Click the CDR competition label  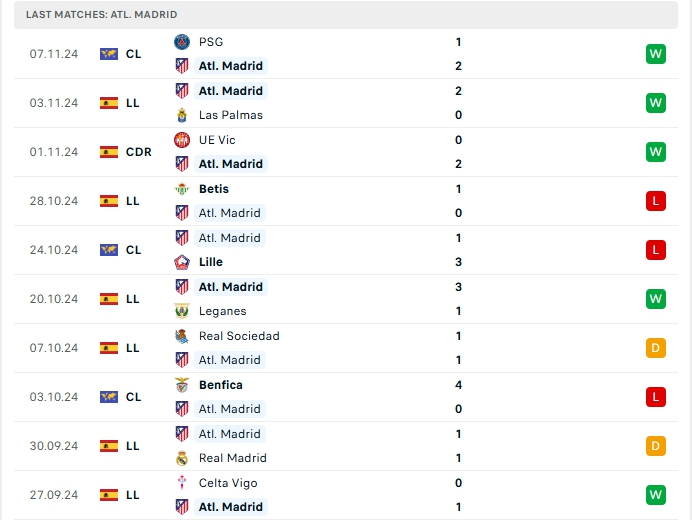tap(139, 152)
